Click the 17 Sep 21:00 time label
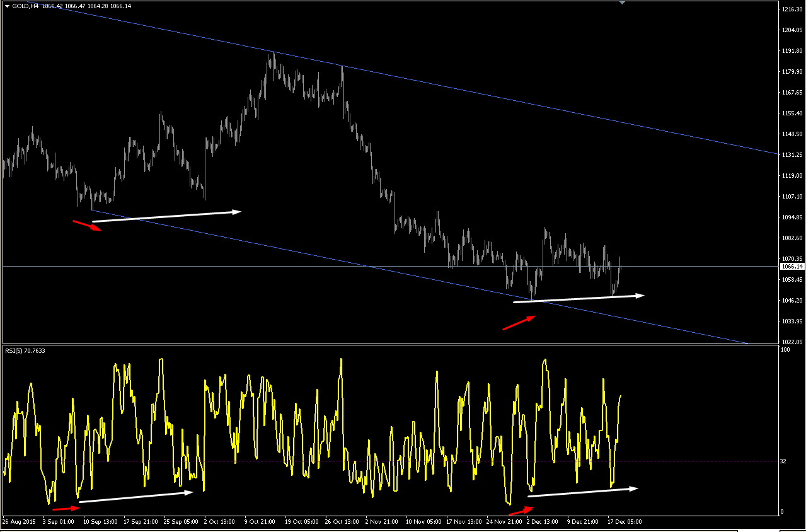 141,522
